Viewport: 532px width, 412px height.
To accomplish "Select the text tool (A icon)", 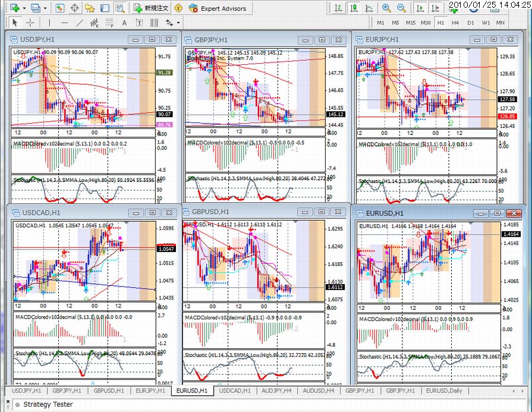I will (124, 23).
